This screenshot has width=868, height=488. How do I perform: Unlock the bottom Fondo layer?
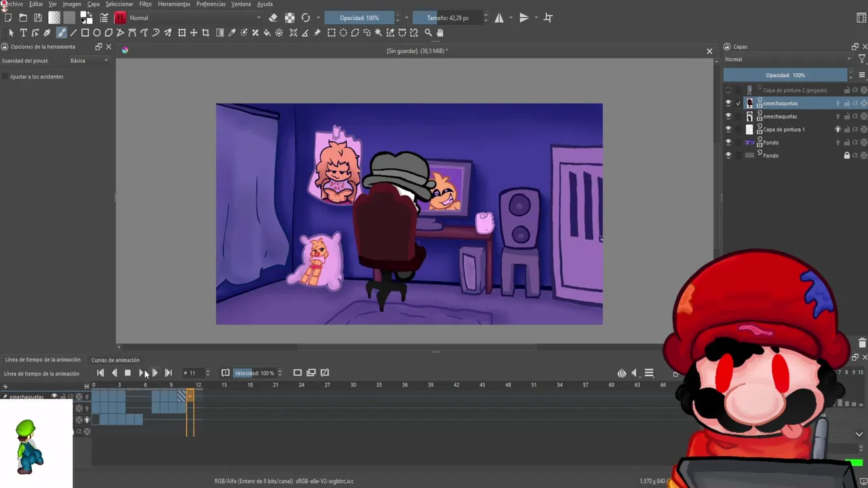(846, 155)
